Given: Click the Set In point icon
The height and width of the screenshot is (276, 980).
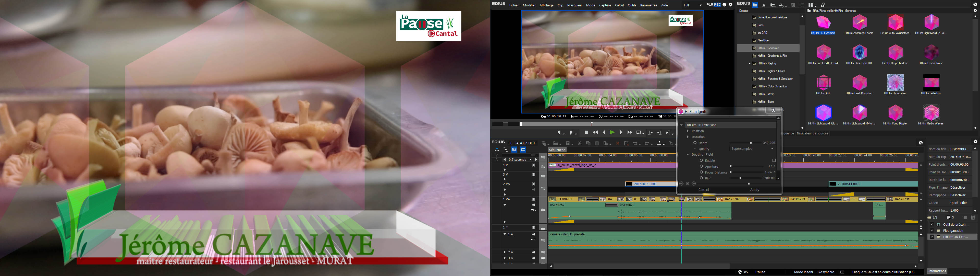Looking at the screenshot, I should (560, 133).
